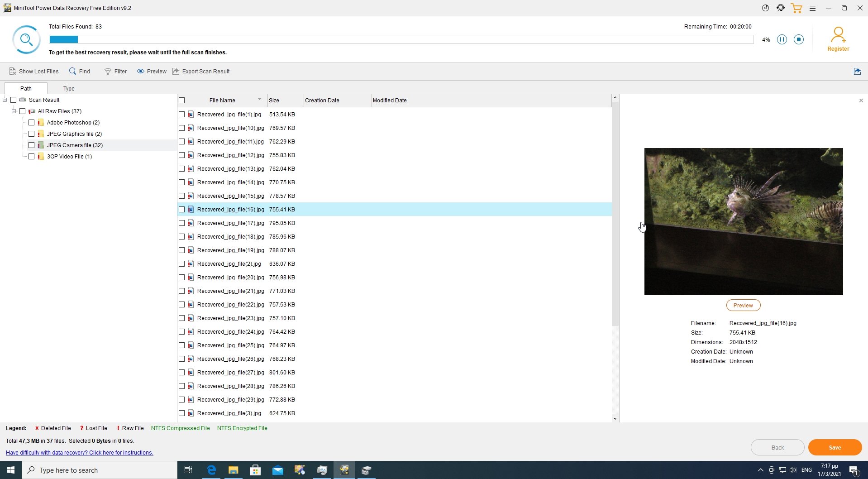Click the Preview eye icon in toolbar
This screenshot has width=868, height=479.
point(141,72)
